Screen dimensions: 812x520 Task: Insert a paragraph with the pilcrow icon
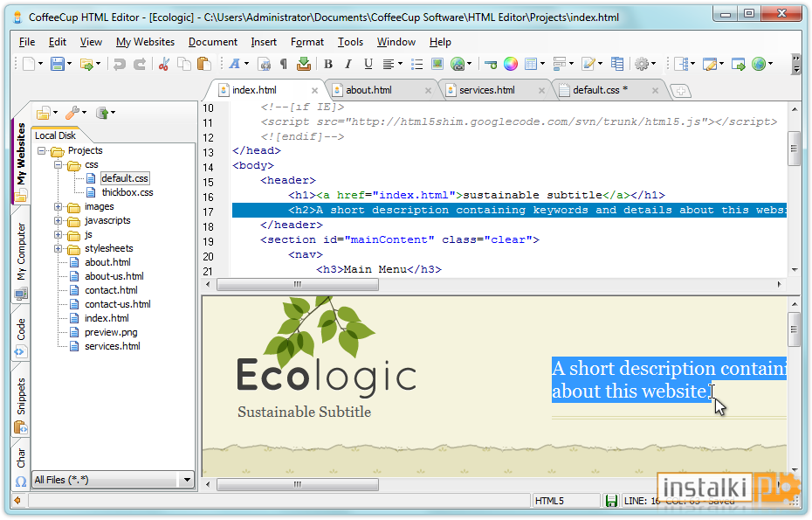tap(284, 64)
